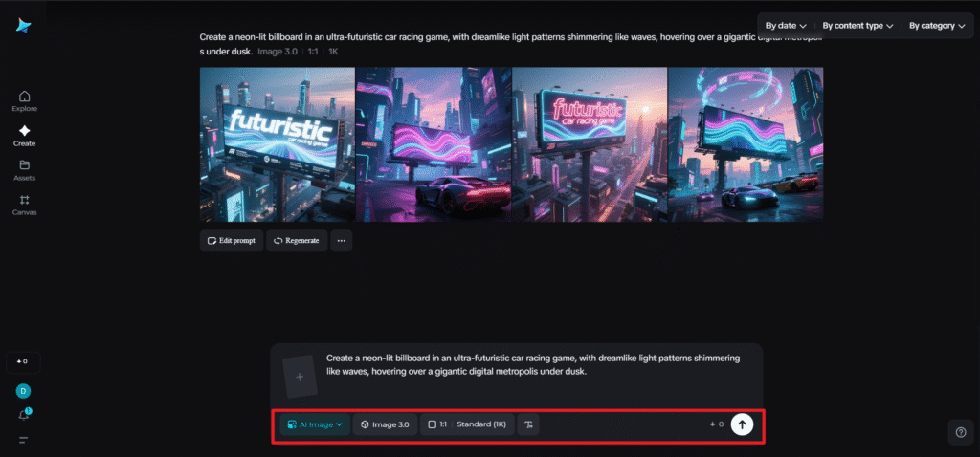This screenshot has width=980, height=457.
Task: Expand the sidebar menu lines icon
Action: point(24,440)
